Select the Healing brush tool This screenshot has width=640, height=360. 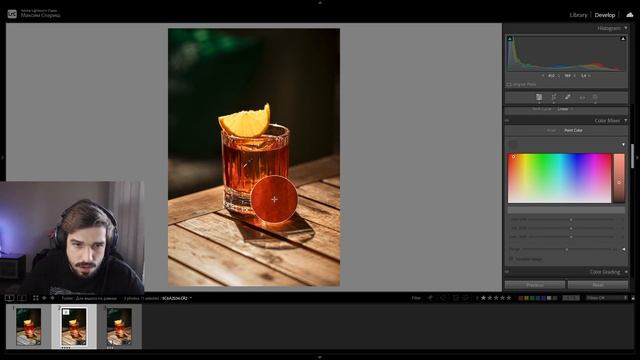click(567, 97)
